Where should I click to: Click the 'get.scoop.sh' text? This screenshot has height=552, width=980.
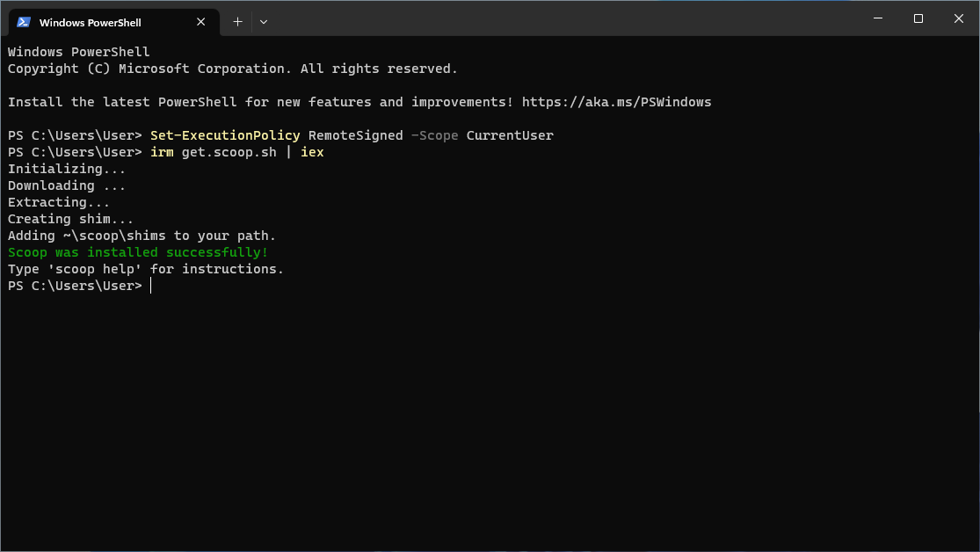(229, 153)
